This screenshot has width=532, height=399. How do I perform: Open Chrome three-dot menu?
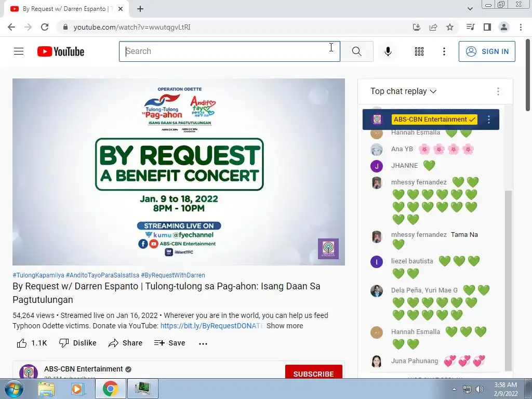click(521, 27)
